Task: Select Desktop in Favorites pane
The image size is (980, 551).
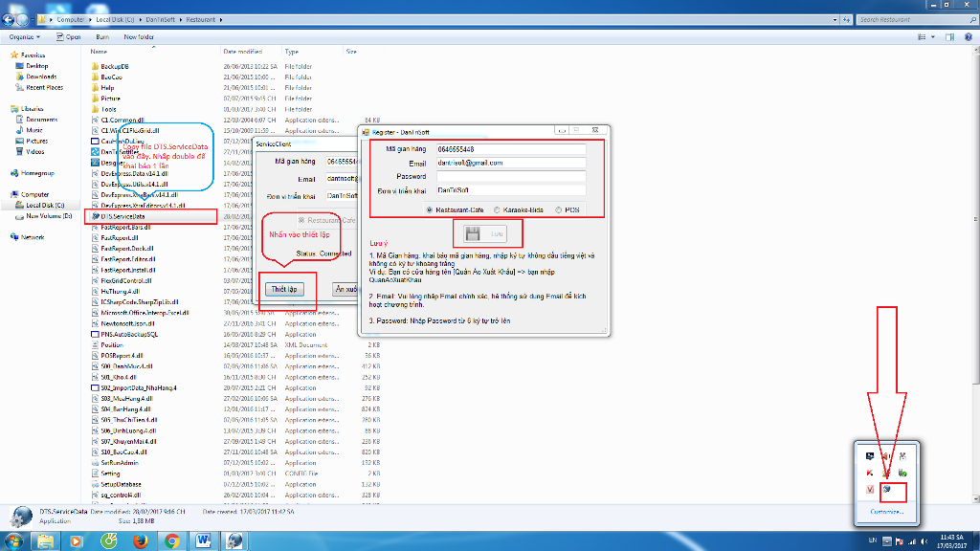Action: point(37,66)
